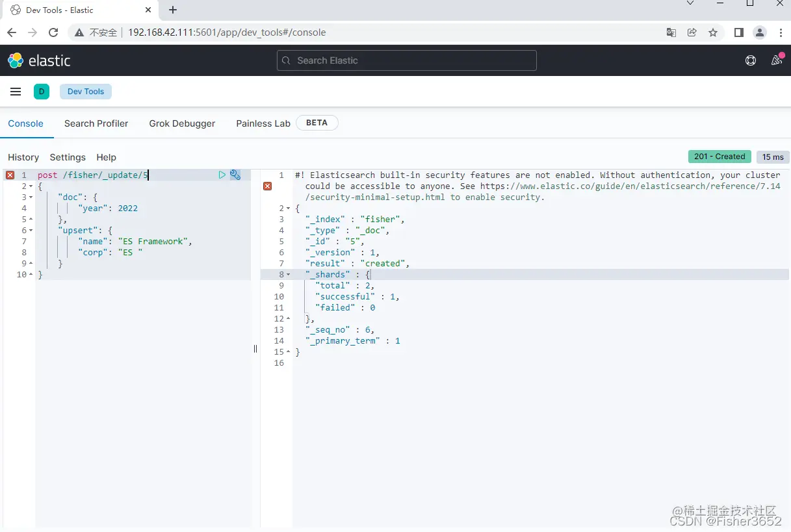This screenshot has height=532, width=791.
Task: Collapse the request body at line 2
Action: 31,186
